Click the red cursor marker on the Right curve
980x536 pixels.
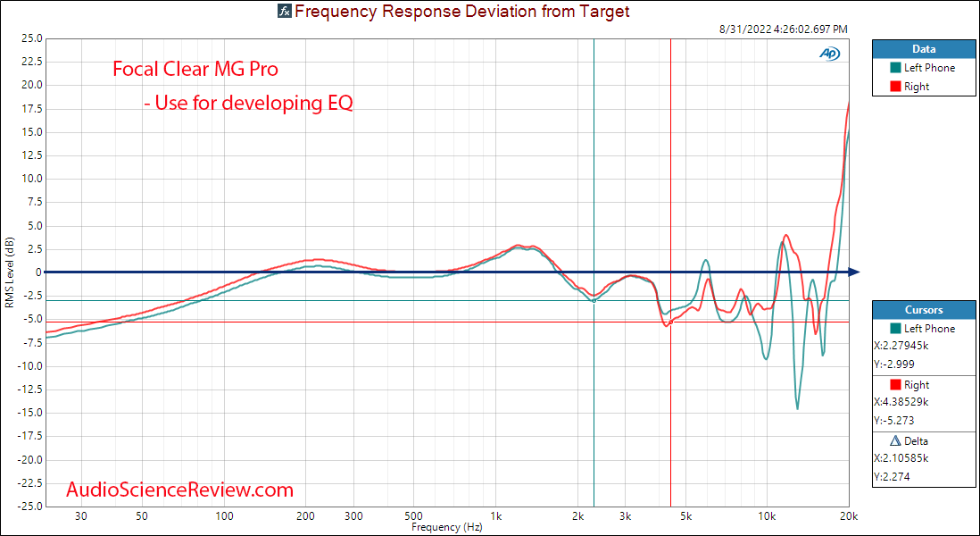(x=670, y=322)
